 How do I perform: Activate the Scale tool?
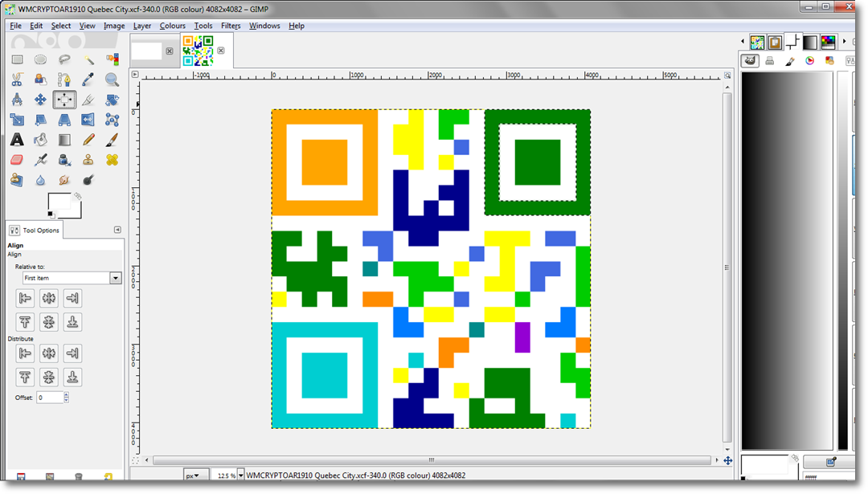(17, 120)
